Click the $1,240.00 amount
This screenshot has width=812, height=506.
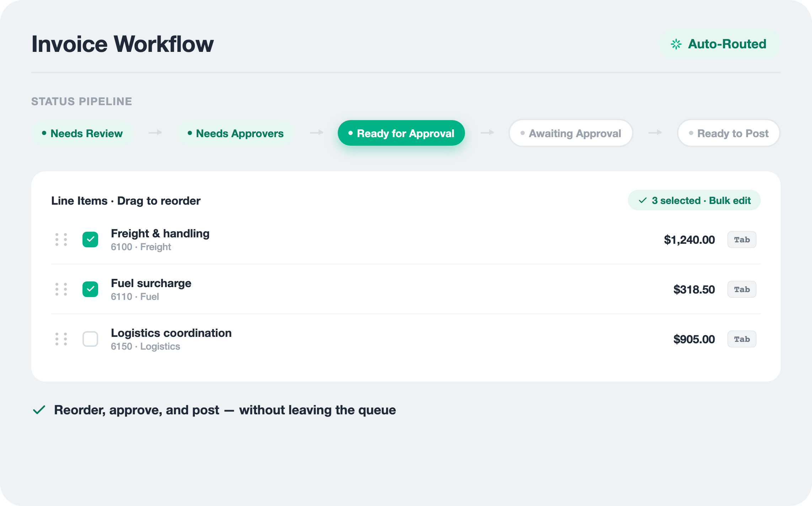[689, 240]
